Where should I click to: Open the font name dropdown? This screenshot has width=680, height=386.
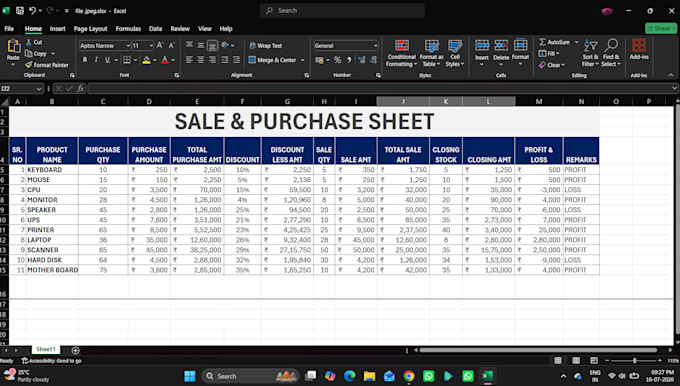[x=128, y=46]
